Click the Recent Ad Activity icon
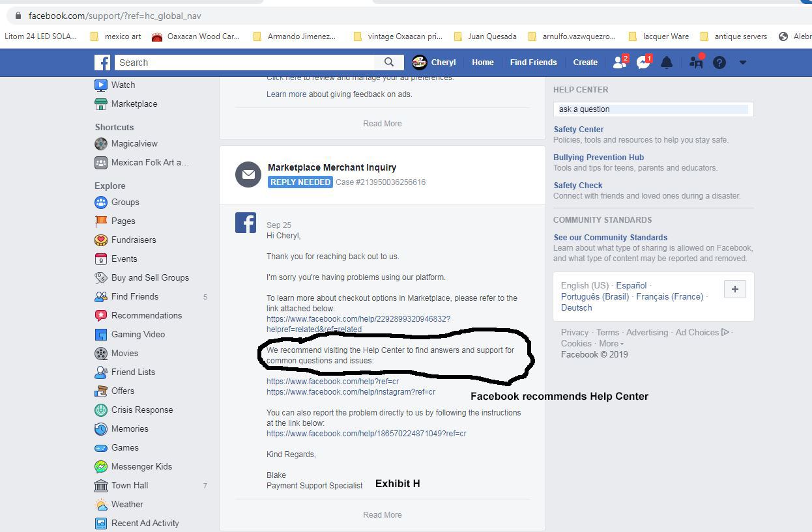 (x=101, y=523)
